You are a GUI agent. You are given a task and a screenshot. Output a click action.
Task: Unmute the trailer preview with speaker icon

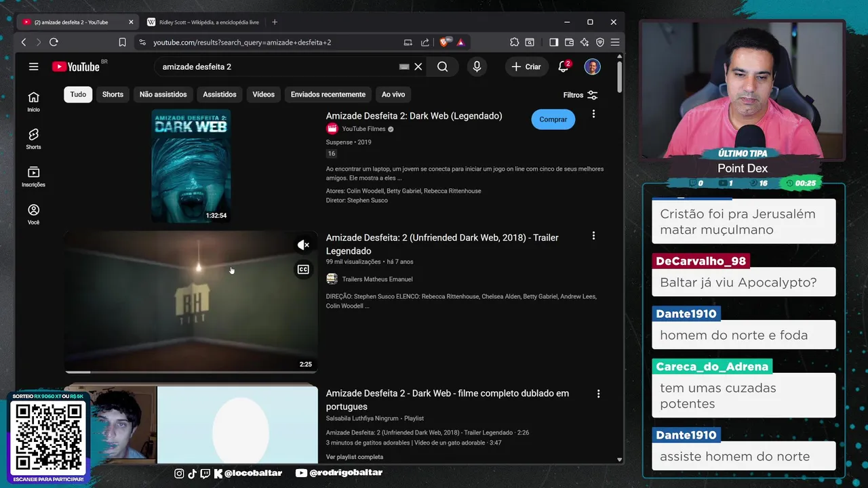(303, 245)
